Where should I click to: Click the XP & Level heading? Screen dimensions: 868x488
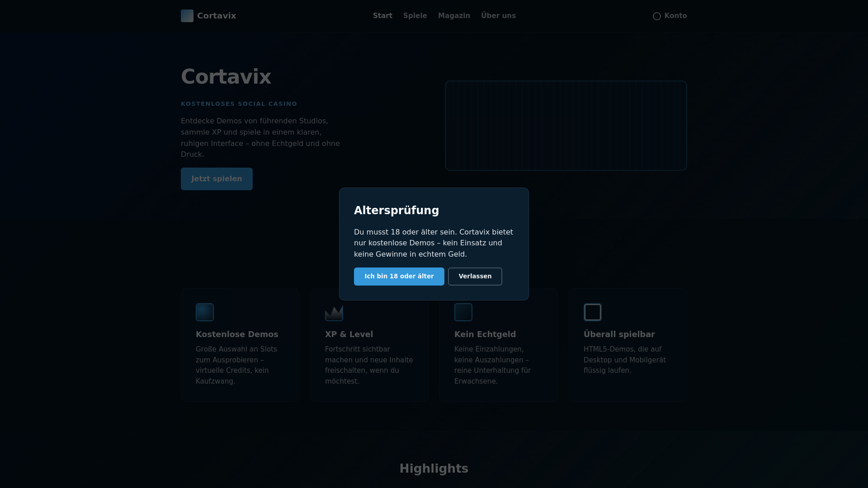click(x=349, y=334)
